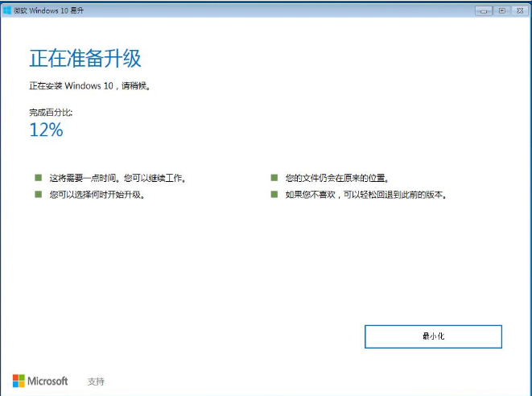Click green bullet beside 您的文件仍会在原来的位置
The height and width of the screenshot is (396, 532).
click(274, 177)
